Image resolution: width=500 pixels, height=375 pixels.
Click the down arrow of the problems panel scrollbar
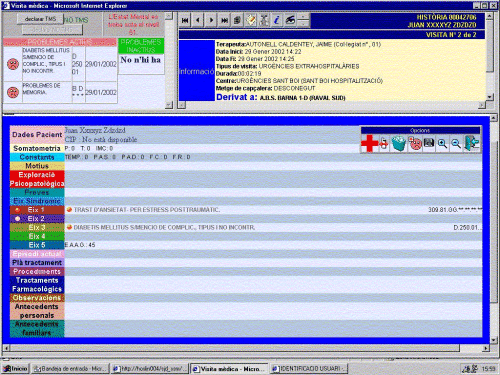(169, 105)
